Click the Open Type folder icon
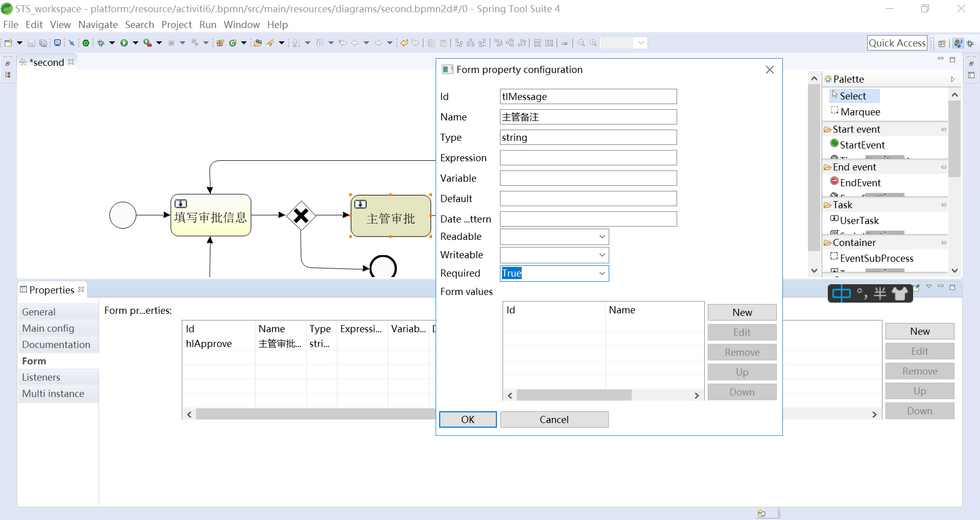This screenshot has height=520, width=980. [258, 43]
